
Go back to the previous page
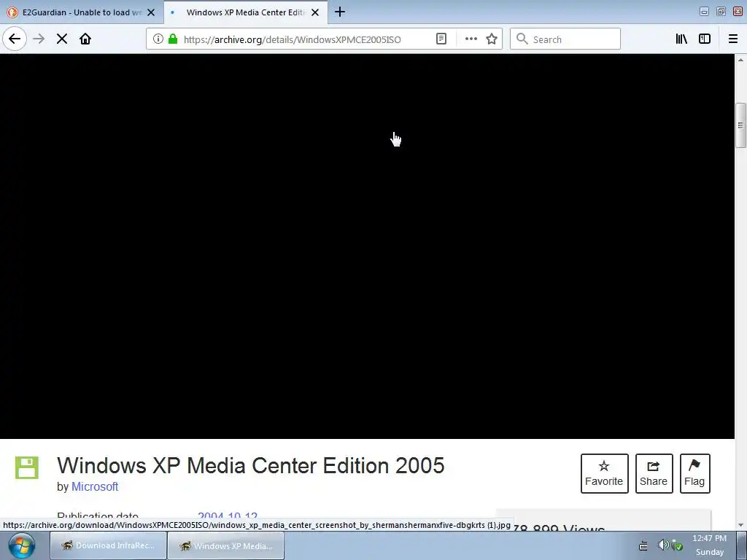(x=15, y=39)
